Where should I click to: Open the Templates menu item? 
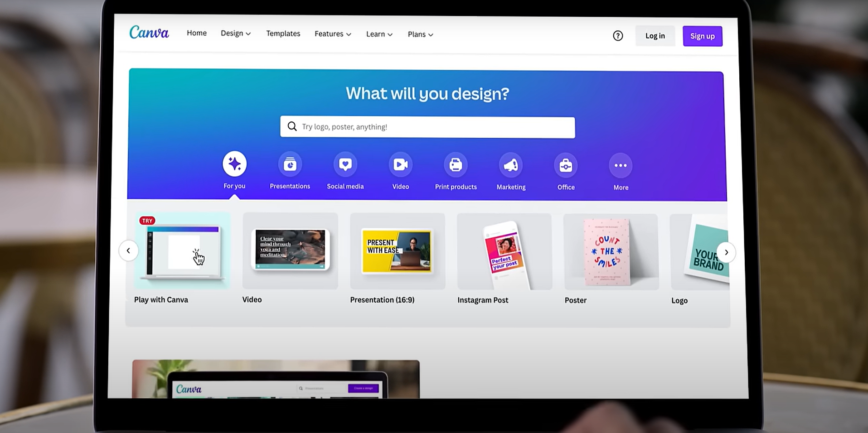coord(283,34)
